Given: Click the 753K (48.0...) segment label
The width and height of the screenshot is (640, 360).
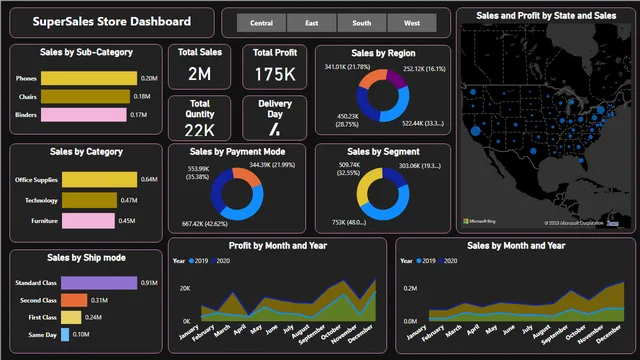Looking at the screenshot, I should coord(349,222).
